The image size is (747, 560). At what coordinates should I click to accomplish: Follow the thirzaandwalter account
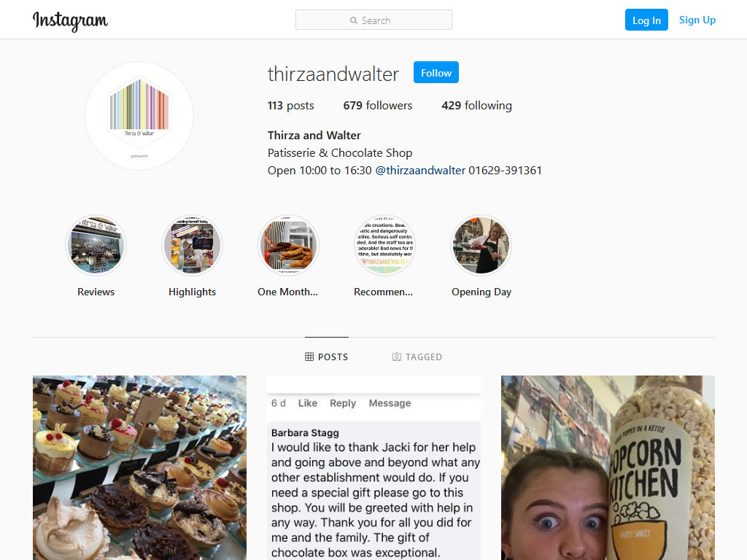(x=436, y=72)
